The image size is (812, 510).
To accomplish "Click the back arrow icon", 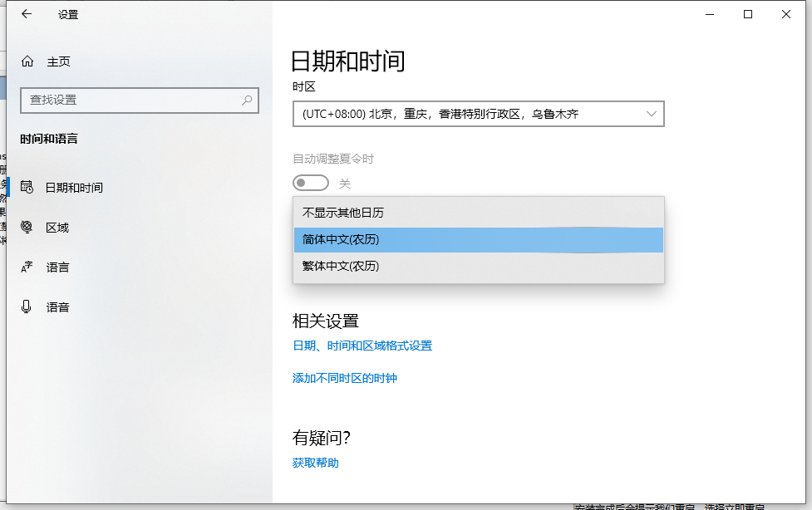I will [27, 14].
